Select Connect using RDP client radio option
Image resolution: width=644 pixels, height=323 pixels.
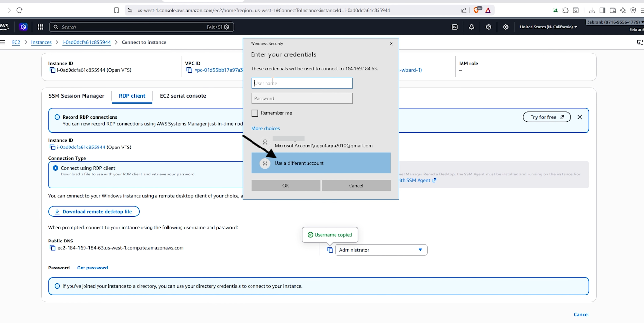click(x=55, y=168)
